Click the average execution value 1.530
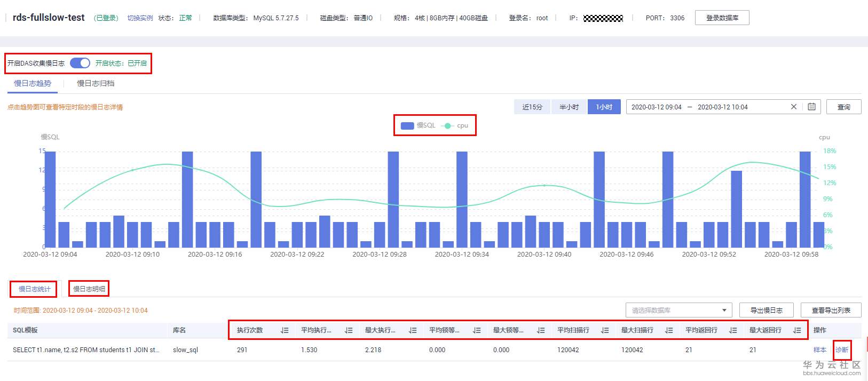Viewport: 868px width, 381px height. click(309, 350)
